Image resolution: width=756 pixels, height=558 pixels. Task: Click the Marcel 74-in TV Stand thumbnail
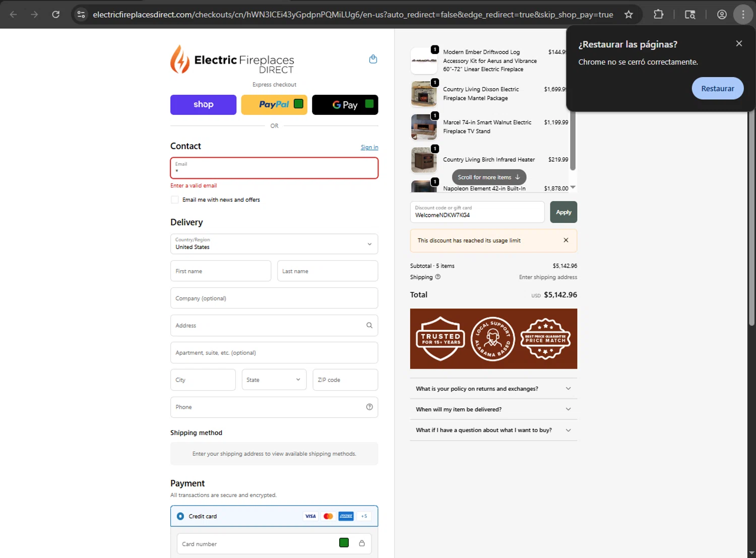(424, 127)
